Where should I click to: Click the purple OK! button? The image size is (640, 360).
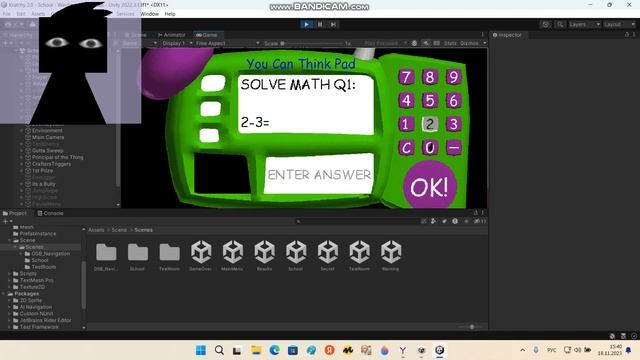429,186
